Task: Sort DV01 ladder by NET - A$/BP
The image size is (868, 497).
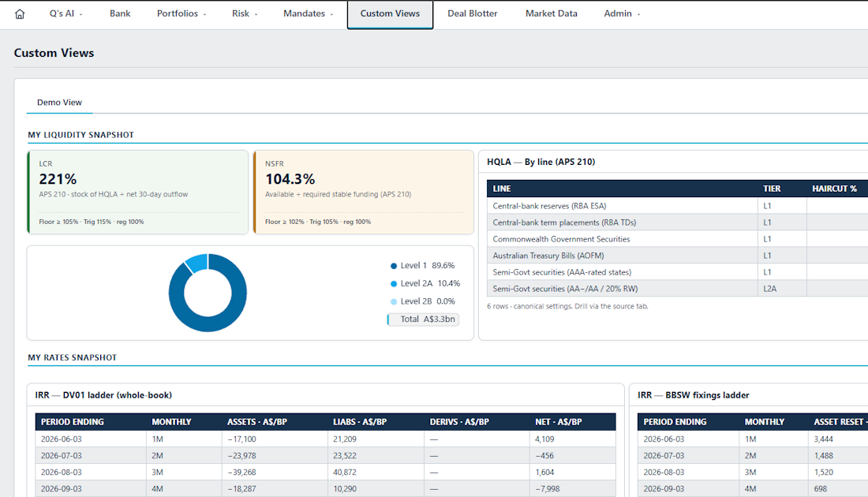Action: [x=559, y=422]
